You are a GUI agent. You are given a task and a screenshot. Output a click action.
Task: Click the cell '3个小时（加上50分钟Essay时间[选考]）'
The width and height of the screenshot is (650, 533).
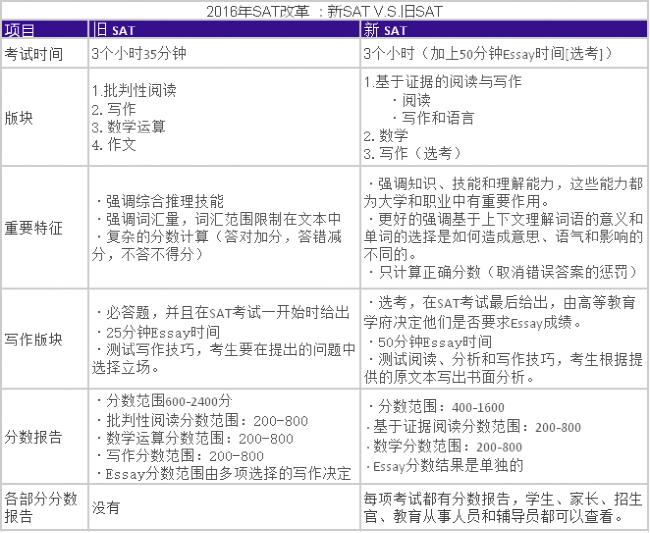coord(488,53)
